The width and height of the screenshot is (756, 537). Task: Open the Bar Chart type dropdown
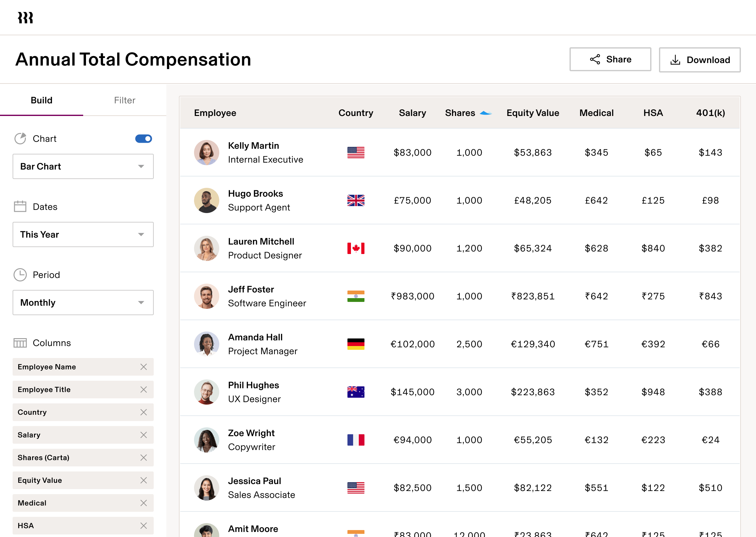83,166
